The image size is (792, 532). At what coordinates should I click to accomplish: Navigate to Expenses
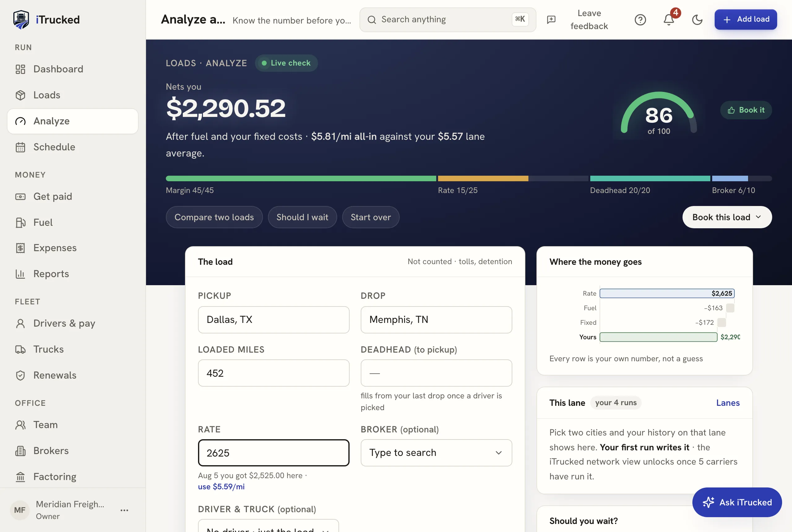point(73,248)
